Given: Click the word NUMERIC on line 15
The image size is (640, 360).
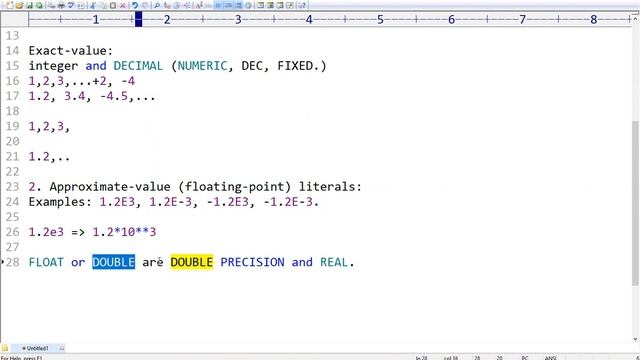Looking at the screenshot, I should pyautogui.click(x=202, y=66).
